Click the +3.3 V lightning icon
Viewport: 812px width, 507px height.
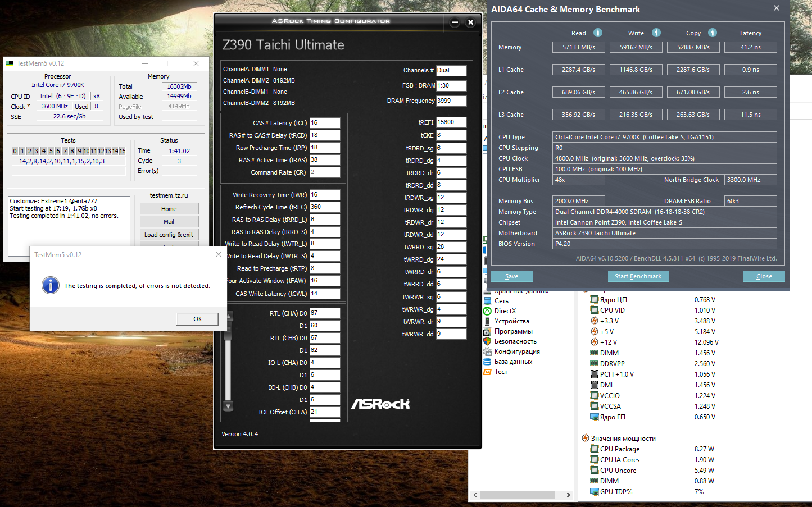click(594, 321)
